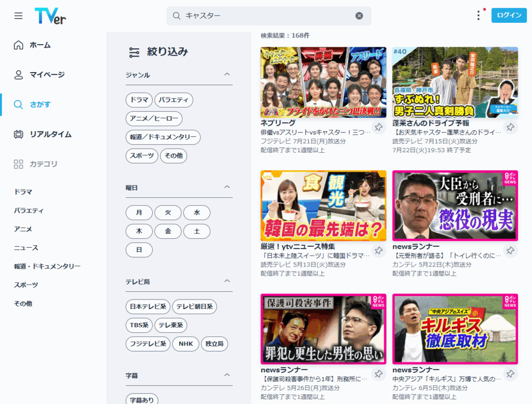
Task: Click the search magnifier icon in search bar
Action: point(177,16)
